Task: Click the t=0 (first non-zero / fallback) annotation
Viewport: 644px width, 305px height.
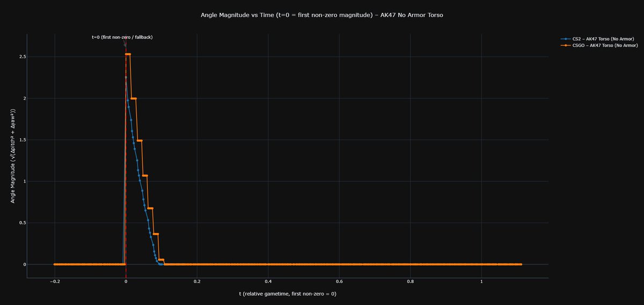Action: [x=122, y=37]
